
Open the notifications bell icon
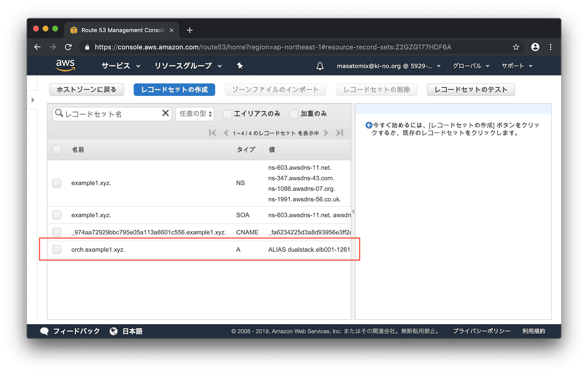320,66
